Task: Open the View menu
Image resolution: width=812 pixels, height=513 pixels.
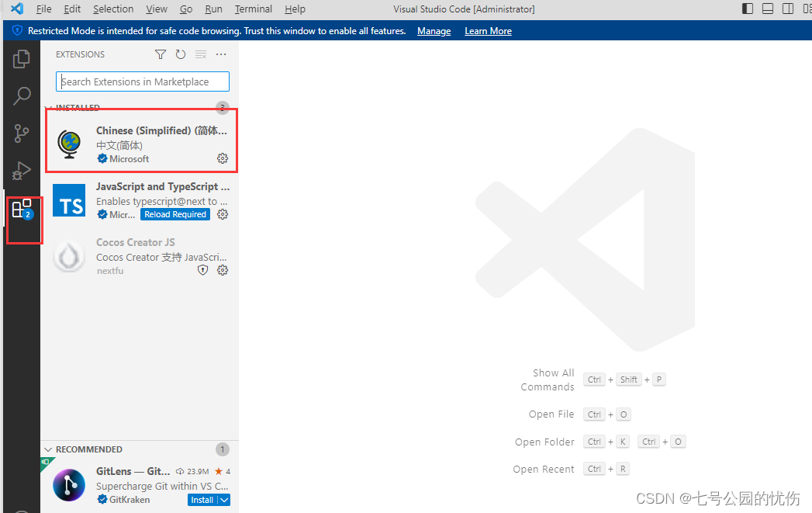Action: pos(157,9)
